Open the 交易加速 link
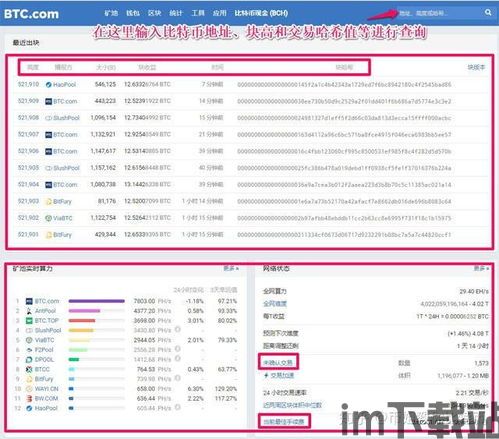This screenshot has height=439, width=499. click(282, 376)
